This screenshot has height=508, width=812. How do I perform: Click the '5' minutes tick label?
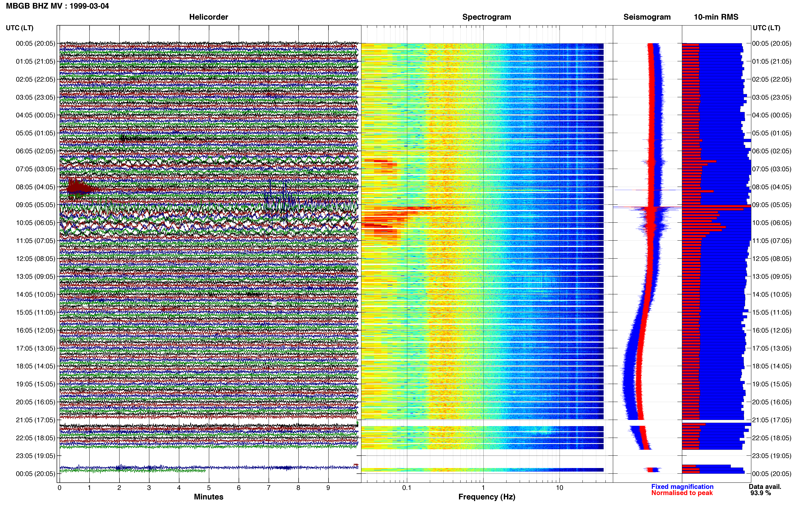[209, 488]
